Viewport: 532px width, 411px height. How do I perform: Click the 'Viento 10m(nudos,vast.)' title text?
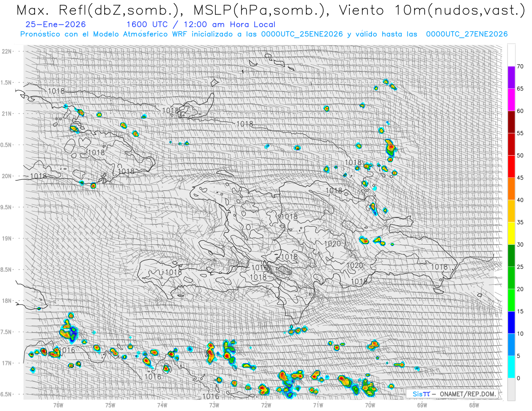[433, 11]
